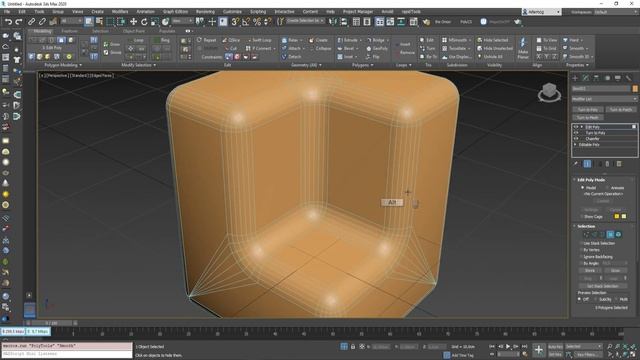Click the Turn to Mesh button
640x360 pixels.
588,117
